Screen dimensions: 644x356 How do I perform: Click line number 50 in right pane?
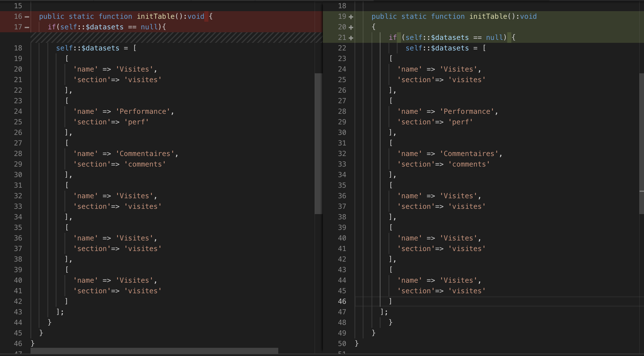coord(342,344)
